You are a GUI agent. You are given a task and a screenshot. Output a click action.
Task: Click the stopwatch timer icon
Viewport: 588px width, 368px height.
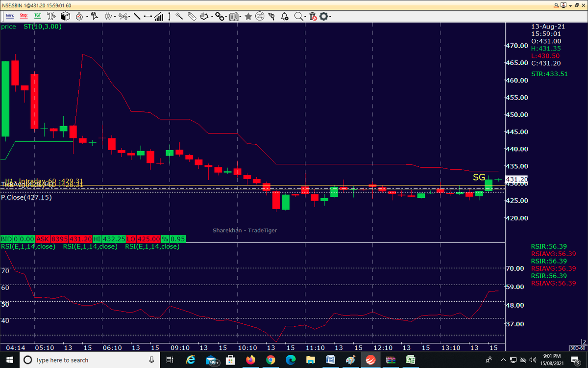tap(79, 17)
